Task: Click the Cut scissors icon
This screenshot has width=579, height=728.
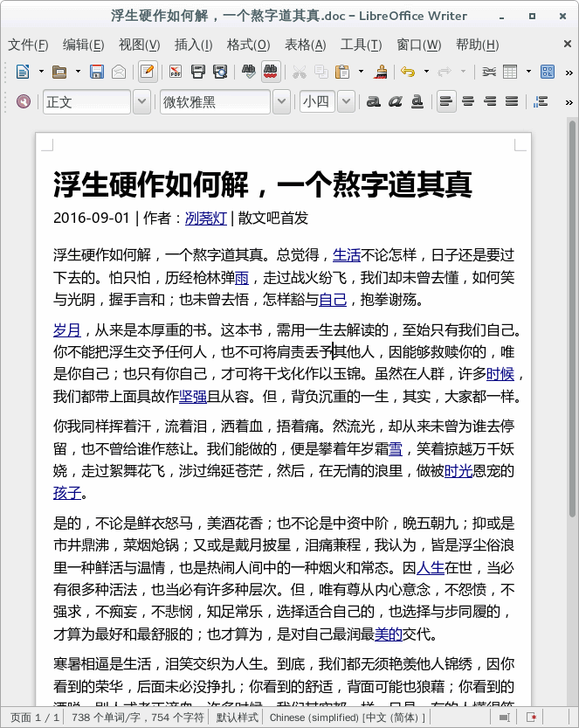Action: click(x=300, y=72)
